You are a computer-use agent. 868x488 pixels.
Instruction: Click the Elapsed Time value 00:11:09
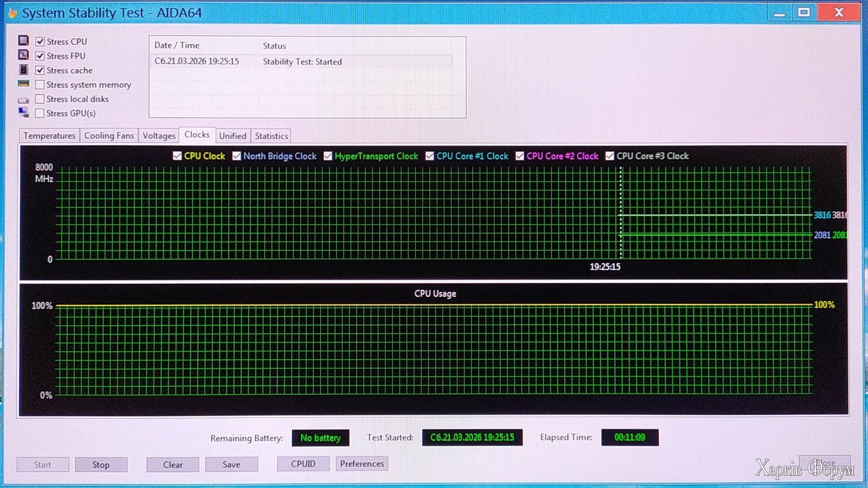[630, 437]
